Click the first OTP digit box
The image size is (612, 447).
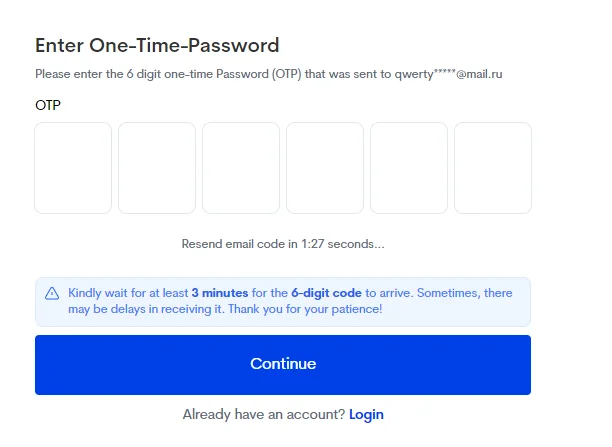73,168
